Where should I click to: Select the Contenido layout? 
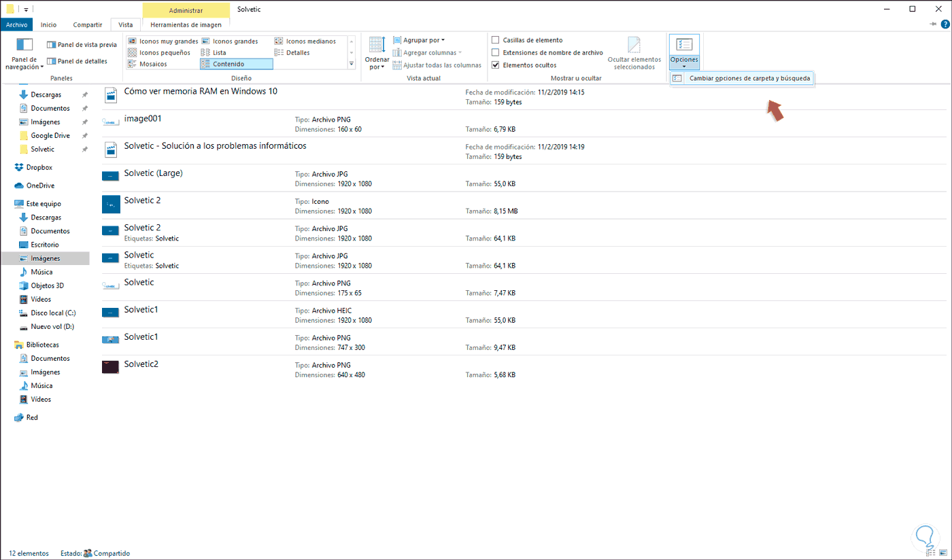coord(236,64)
